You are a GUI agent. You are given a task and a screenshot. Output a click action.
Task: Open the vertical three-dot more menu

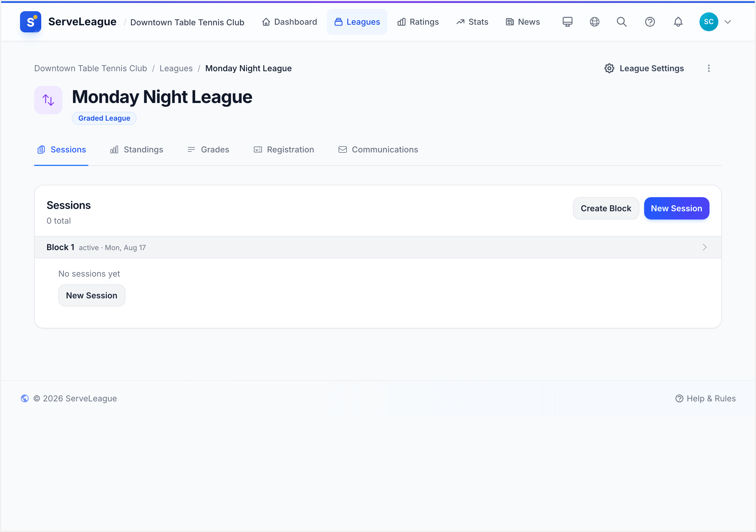[709, 68]
